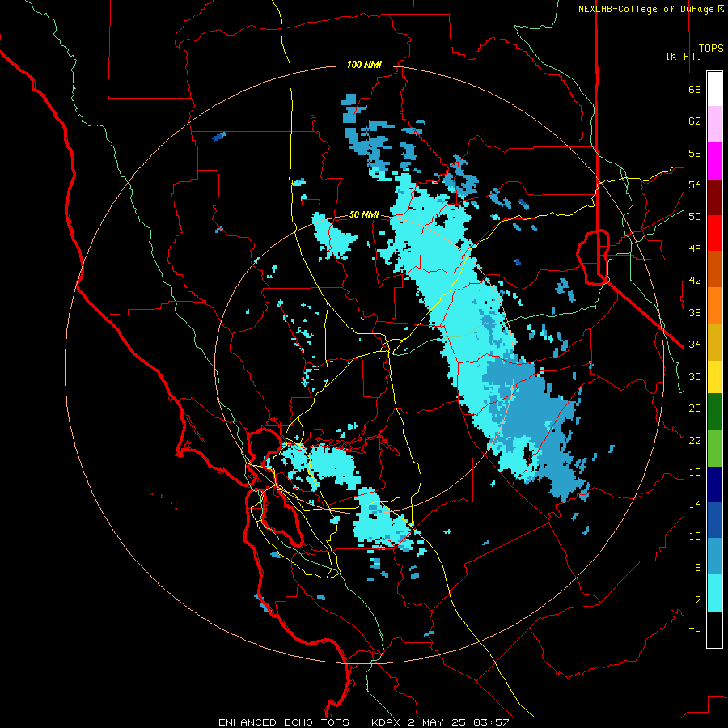Pick the magenta legend swatch
Image resolution: width=728 pixels, height=728 pixels.
click(x=714, y=161)
